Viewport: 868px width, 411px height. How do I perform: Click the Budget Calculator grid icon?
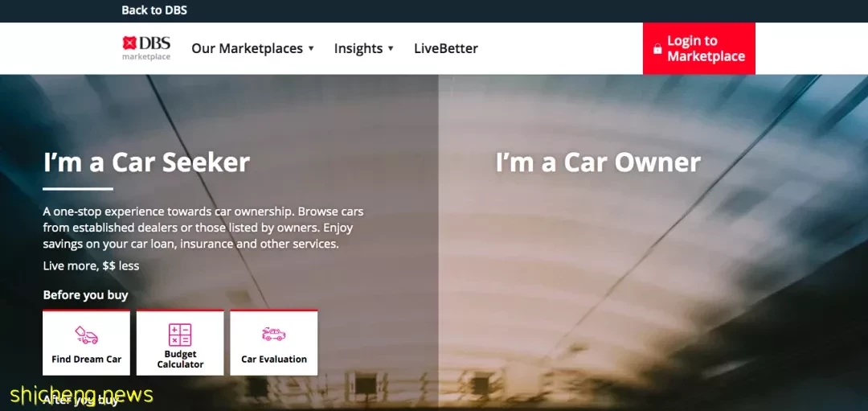(x=180, y=335)
